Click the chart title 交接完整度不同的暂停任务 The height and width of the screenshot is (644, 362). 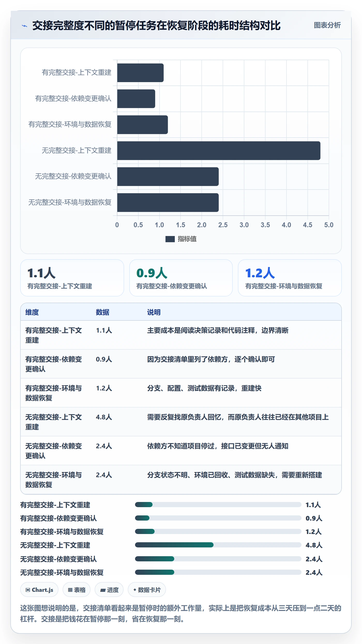[156, 26]
